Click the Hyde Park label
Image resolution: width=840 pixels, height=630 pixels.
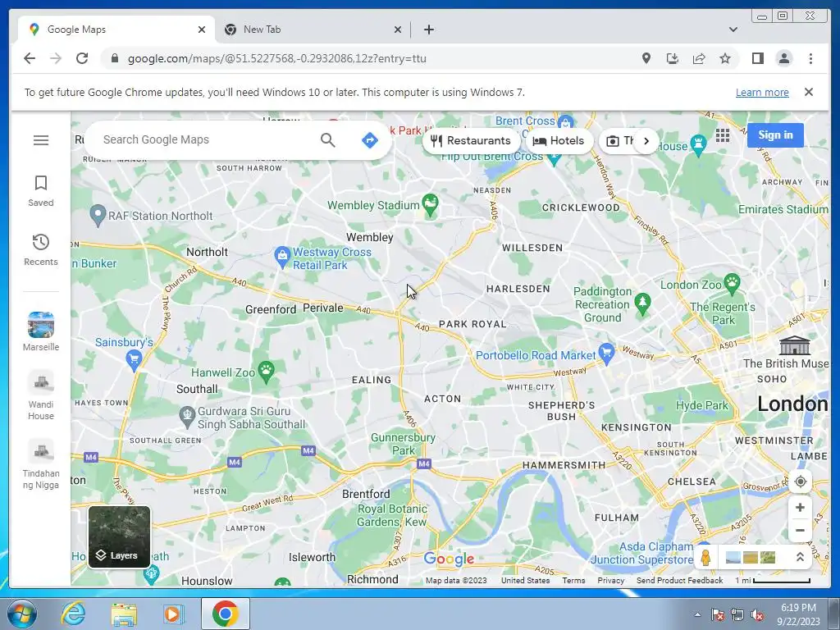tap(702, 405)
